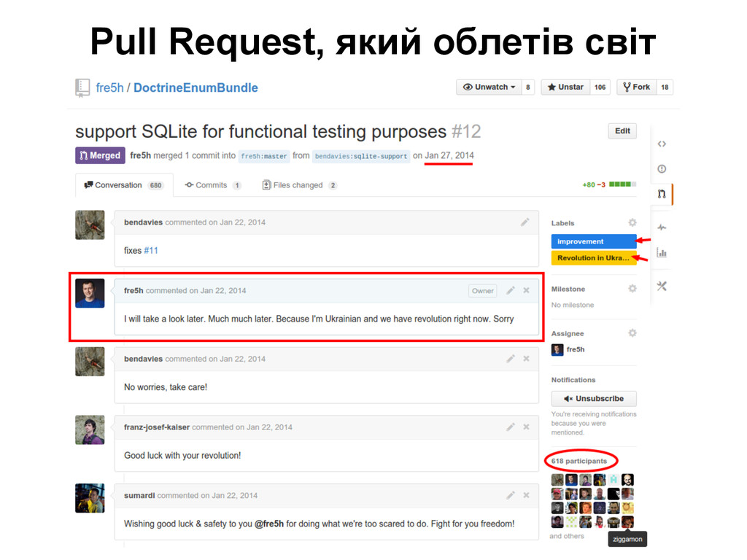
Task: Open the Unwatch dropdown
Action: tap(489, 87)
